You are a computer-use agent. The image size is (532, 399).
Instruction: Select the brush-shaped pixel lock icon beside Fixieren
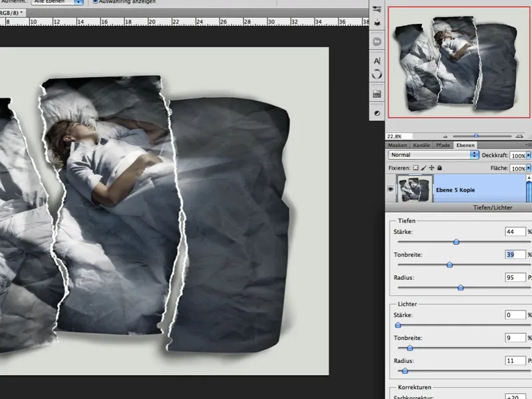[x=423, y=168]
